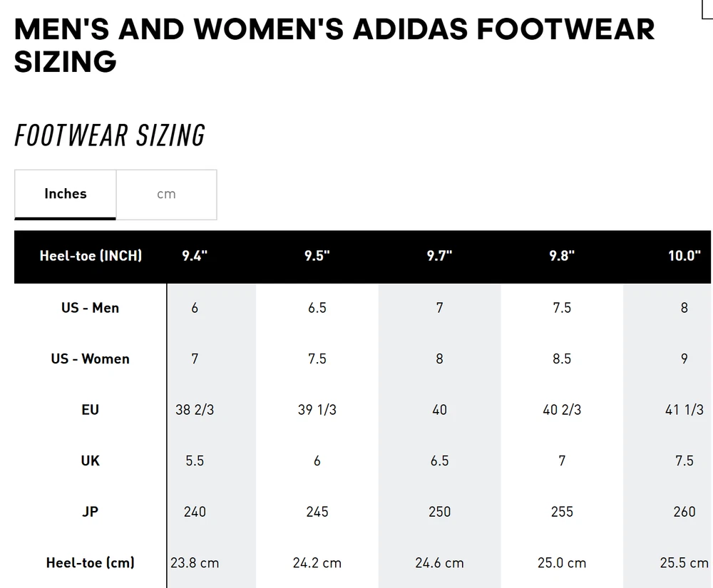Click the Men's and Women's Adidas Footwear title

(334, 45)
